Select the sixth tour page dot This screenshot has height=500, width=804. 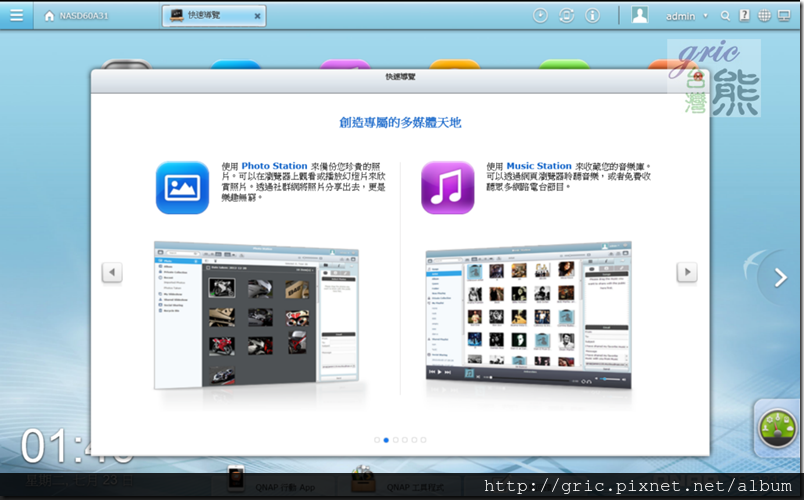(x=423, y=440)
